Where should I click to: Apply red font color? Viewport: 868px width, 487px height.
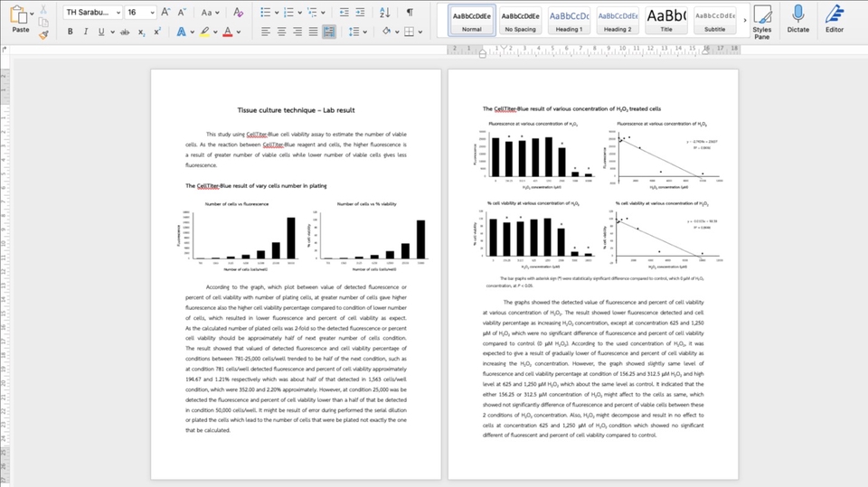(228, 33)
